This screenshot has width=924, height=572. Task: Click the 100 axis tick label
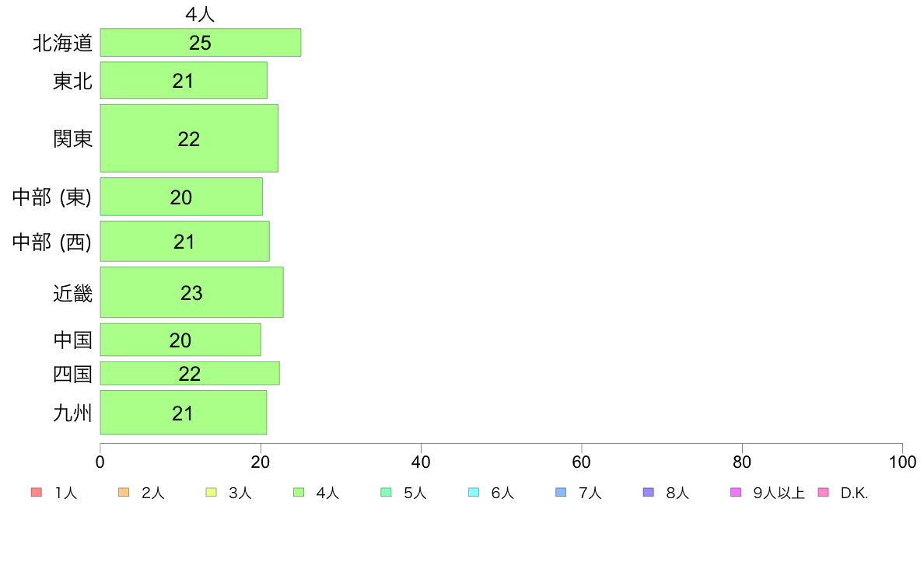point(902,462)
